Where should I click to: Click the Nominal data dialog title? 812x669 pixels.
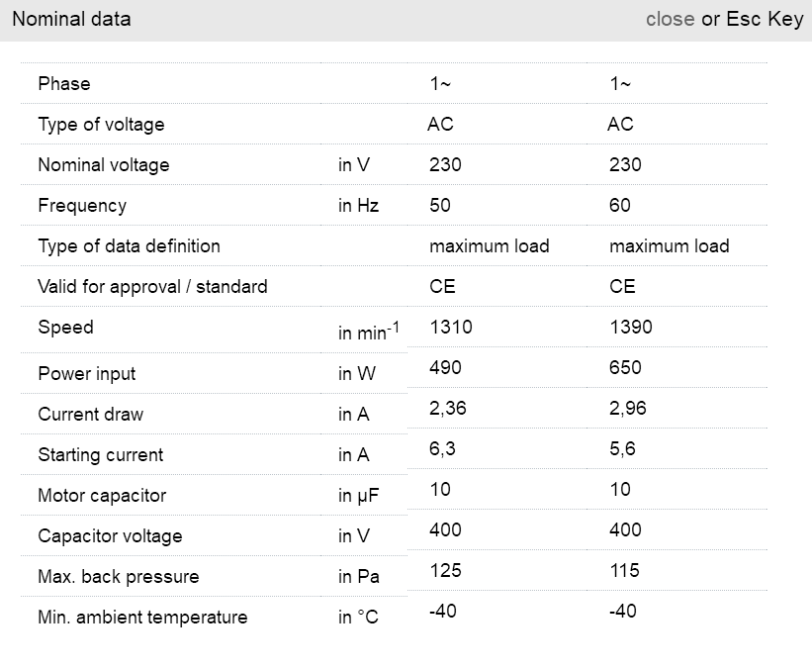click(71, 19)
